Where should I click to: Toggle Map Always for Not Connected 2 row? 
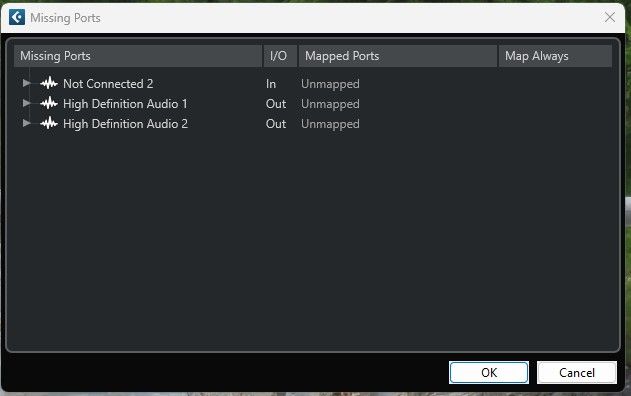(555, 84)
